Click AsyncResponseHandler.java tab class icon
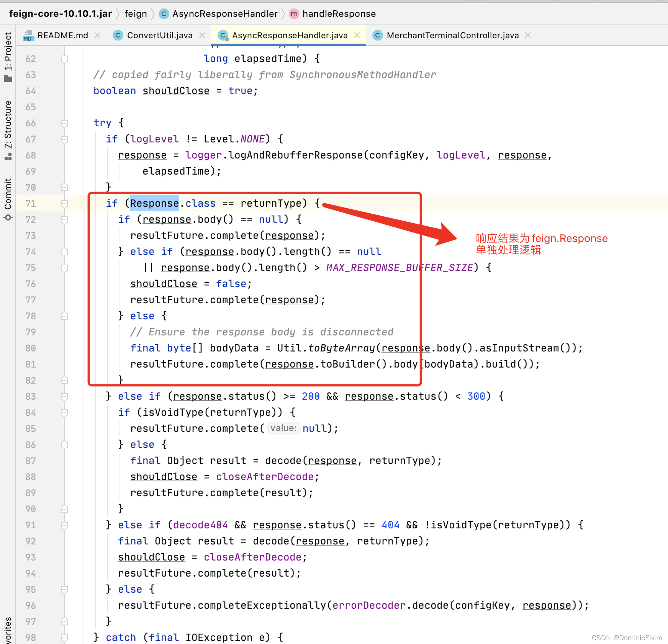 [x=223, y=35]
